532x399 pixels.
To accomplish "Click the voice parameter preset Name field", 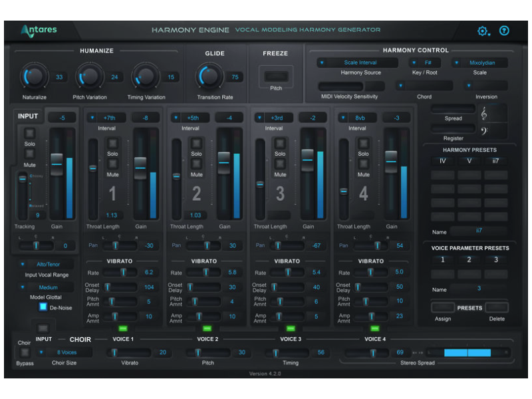I will point(479,289).
